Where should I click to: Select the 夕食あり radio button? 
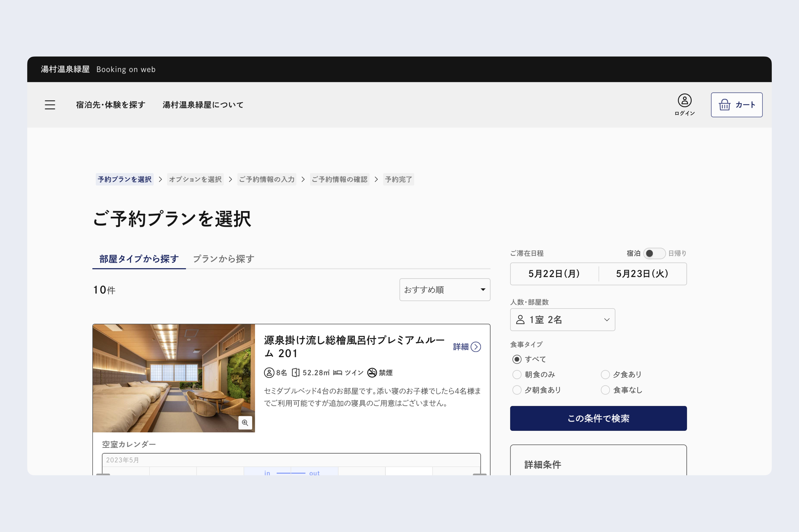point(605,375)
